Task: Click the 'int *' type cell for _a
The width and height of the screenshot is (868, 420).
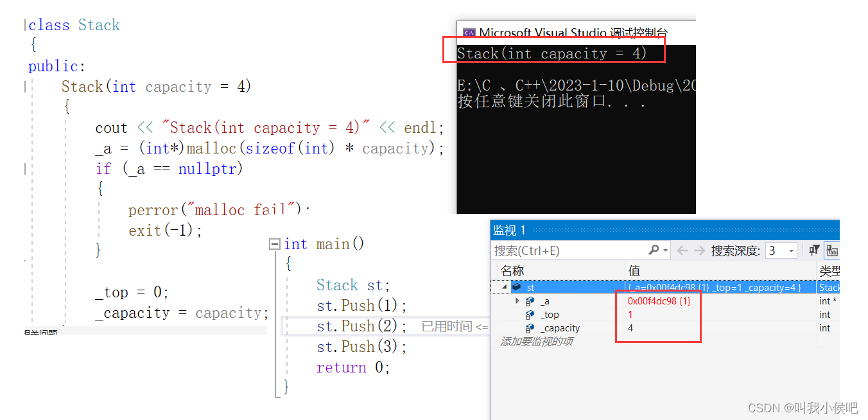Action: (828, 301)
